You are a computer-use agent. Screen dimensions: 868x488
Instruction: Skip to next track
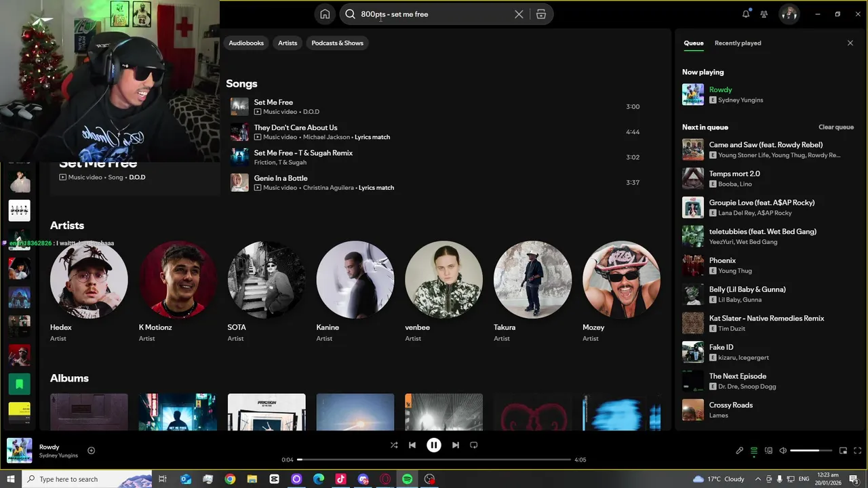pyautogui.click(x=456, y=445)
